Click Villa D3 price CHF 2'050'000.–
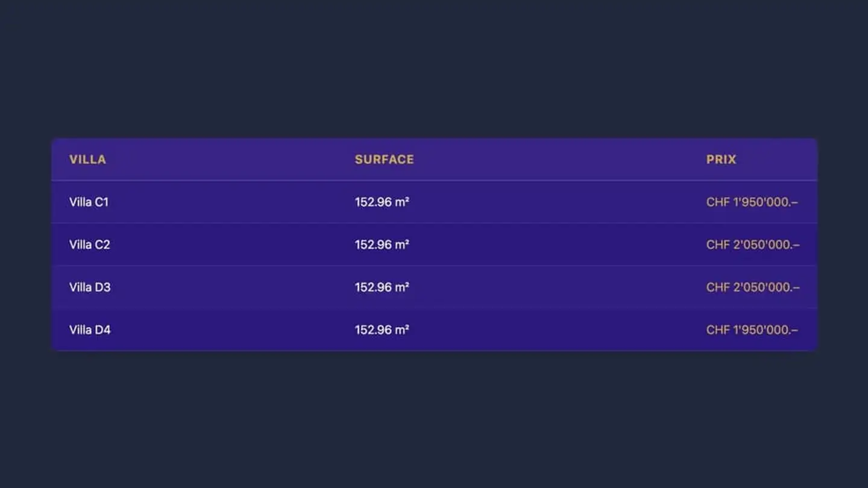Viewport: 868px width, 488px height. coord(753,287)
